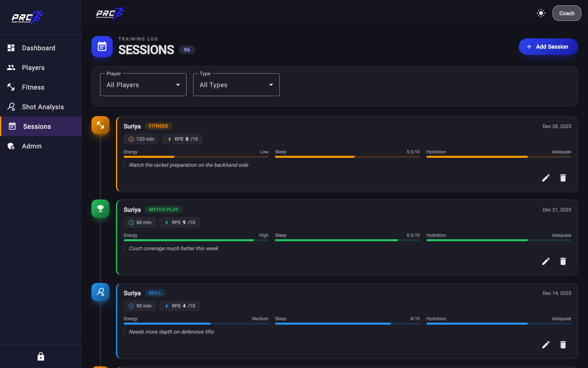Delete the Dec 28 fitness session
This screenshot has height=368, width=588.
tap(563, 178)
